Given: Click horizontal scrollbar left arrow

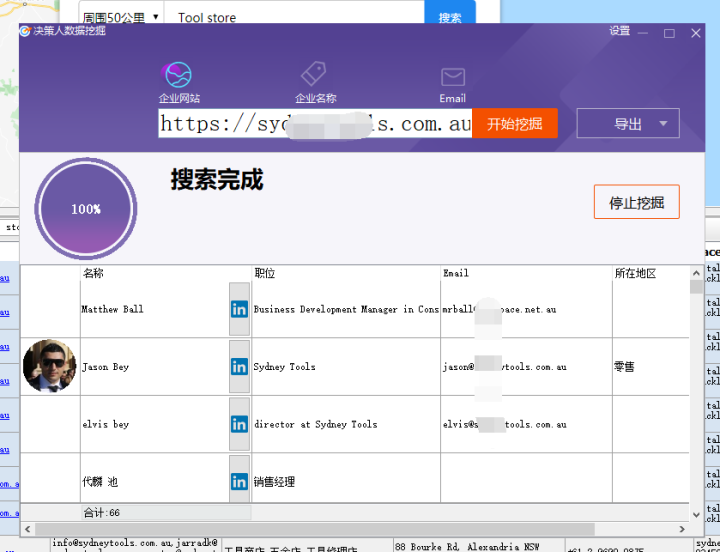Looking at the screenshot, I should pyautogui.click(x=28, y=529).
